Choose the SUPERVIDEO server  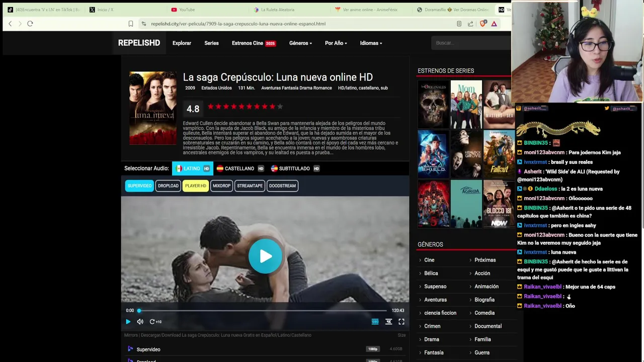pyautogui.click(x=139, y=186)
